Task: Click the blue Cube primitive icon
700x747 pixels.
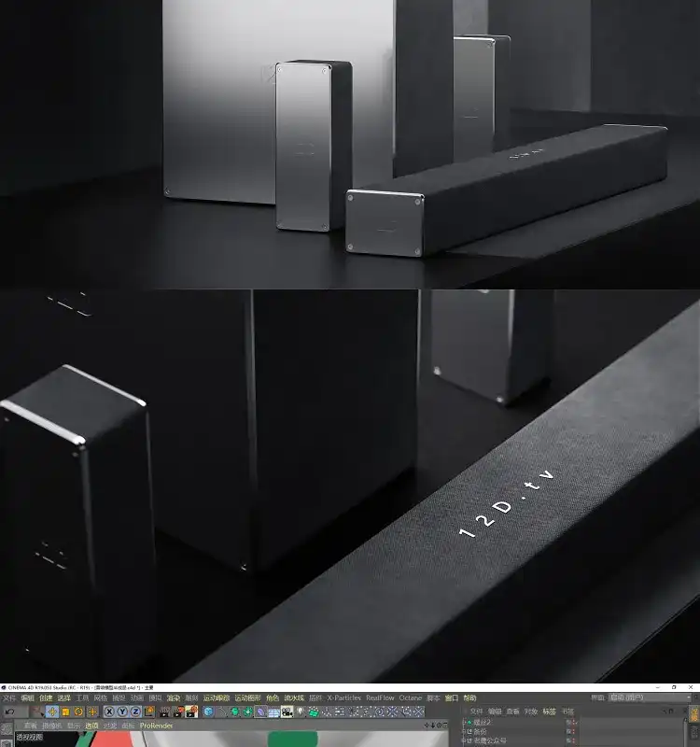Action: point(208,712)
